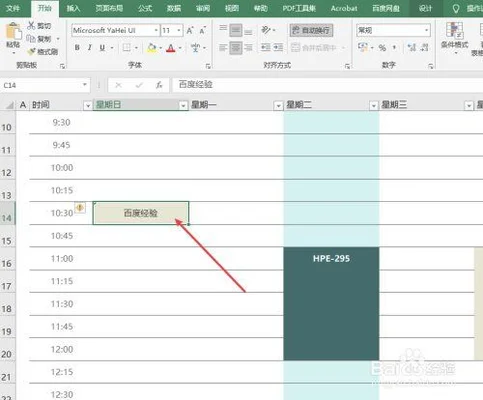Open the number format dropdown (常规)
483x400 pixels.
pos(426,31)
